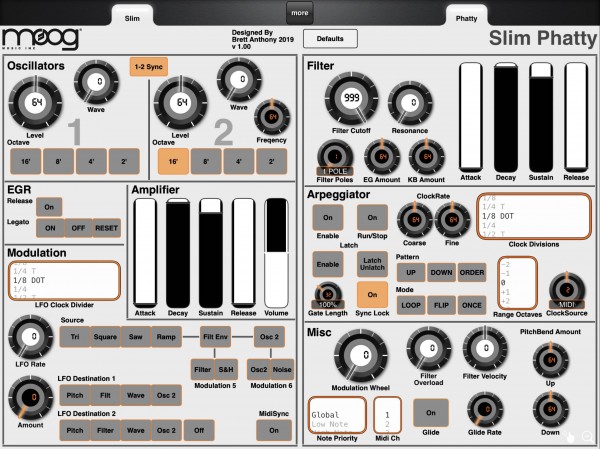The width and height of the screenshot is (600, 449).
Task: Toggle Latch Enable button
Action: [328, 264]
